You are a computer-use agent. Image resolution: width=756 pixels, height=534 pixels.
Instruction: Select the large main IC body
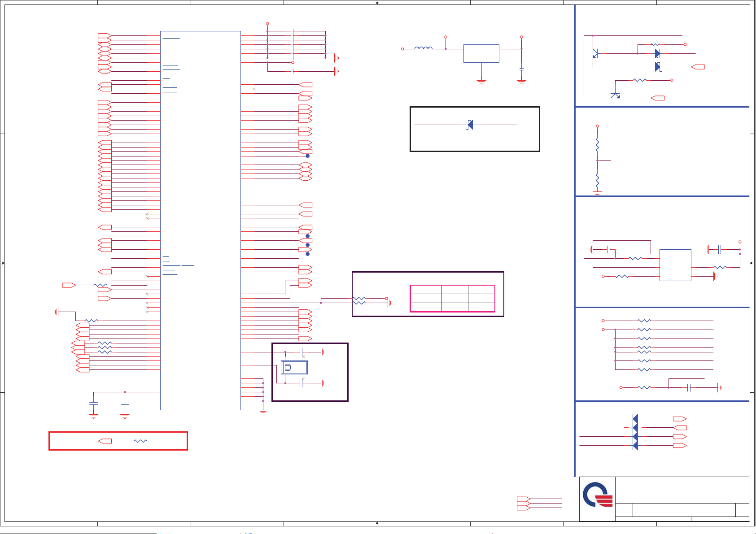[200, 220]
